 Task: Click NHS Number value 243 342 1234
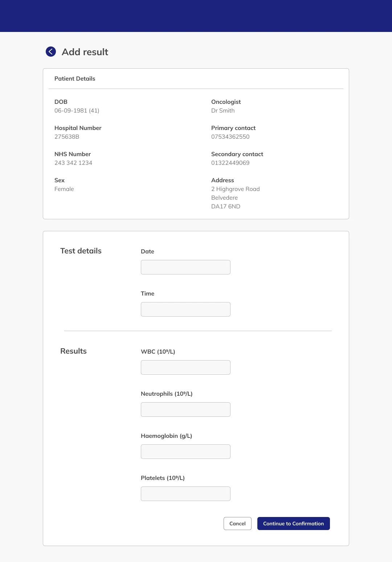tap(73, 163)
